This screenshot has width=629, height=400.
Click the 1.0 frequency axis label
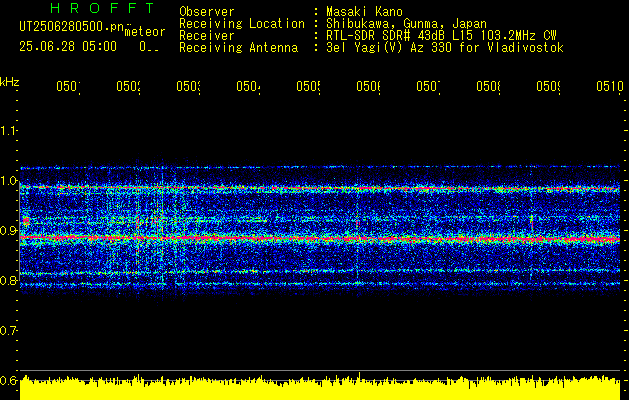(8, 181)
